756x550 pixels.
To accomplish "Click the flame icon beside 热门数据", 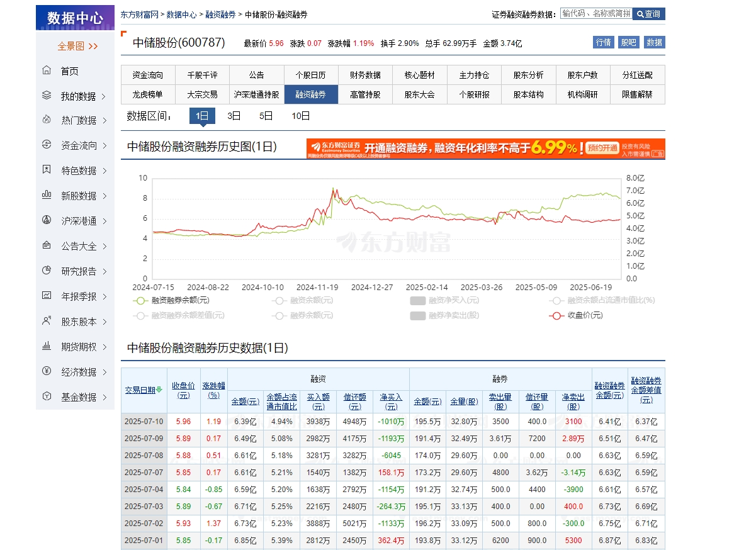I will point(47,120).
